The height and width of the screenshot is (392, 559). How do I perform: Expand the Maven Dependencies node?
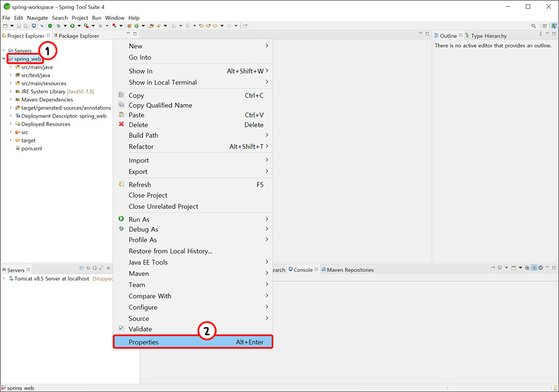pyautogui.click(x=10, y=99)
